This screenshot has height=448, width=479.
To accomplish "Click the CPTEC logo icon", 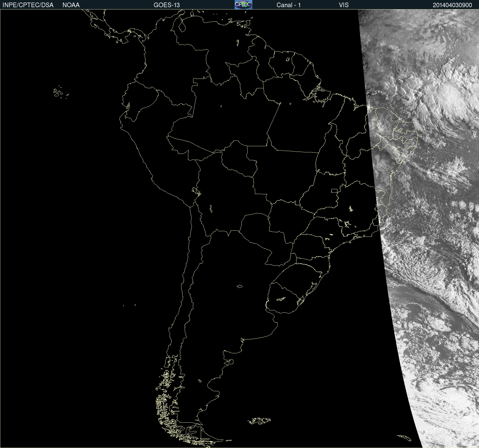I will point(243,5).
